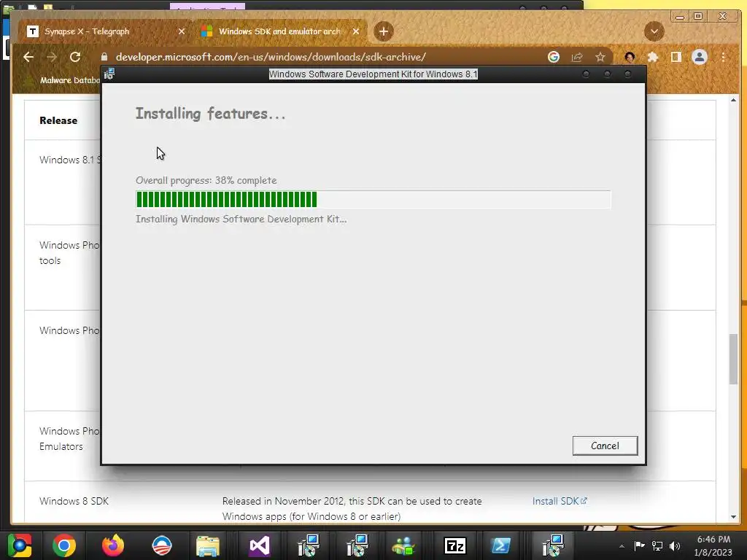Toggle Chrome side panel

(676, 57)
